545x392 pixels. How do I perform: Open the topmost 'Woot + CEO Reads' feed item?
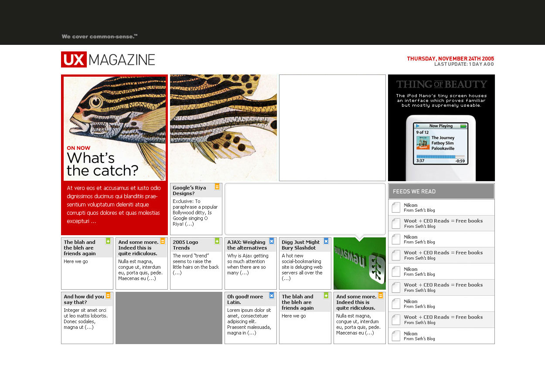pyautogui.click(x=443, y=221)
